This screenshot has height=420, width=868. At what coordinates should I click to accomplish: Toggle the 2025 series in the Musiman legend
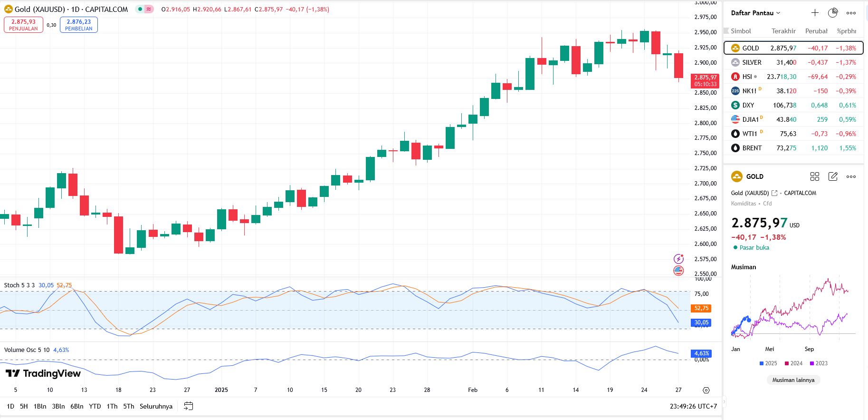[768, 363]
